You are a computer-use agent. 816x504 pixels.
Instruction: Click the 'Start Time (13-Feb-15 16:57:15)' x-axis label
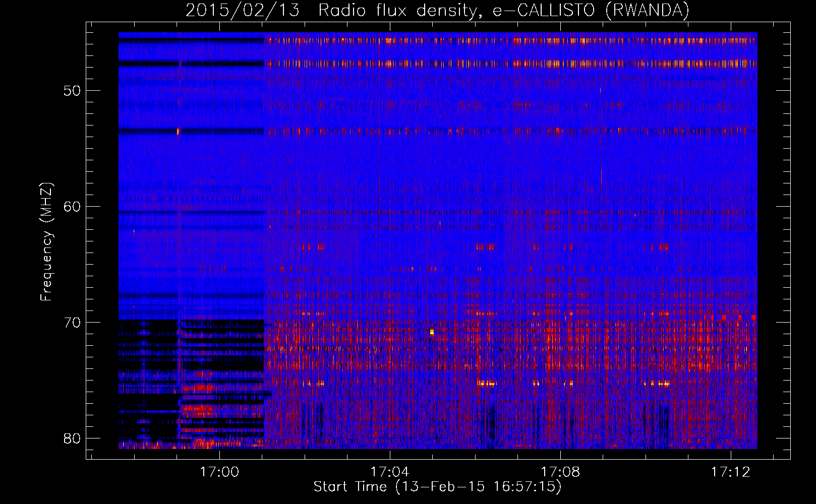point(438,487)
